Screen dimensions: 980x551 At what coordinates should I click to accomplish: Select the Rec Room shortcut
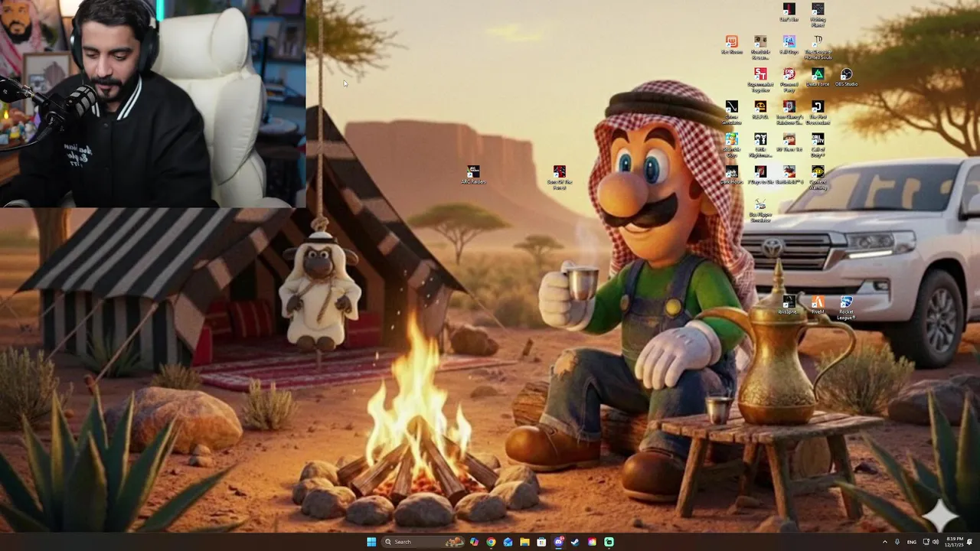732,44
